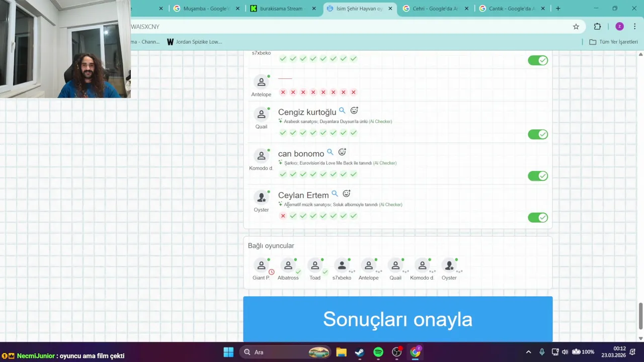Open emoji reaction for Ceylan Ertem
Viewport: 644px width, 362px height.
347,194
